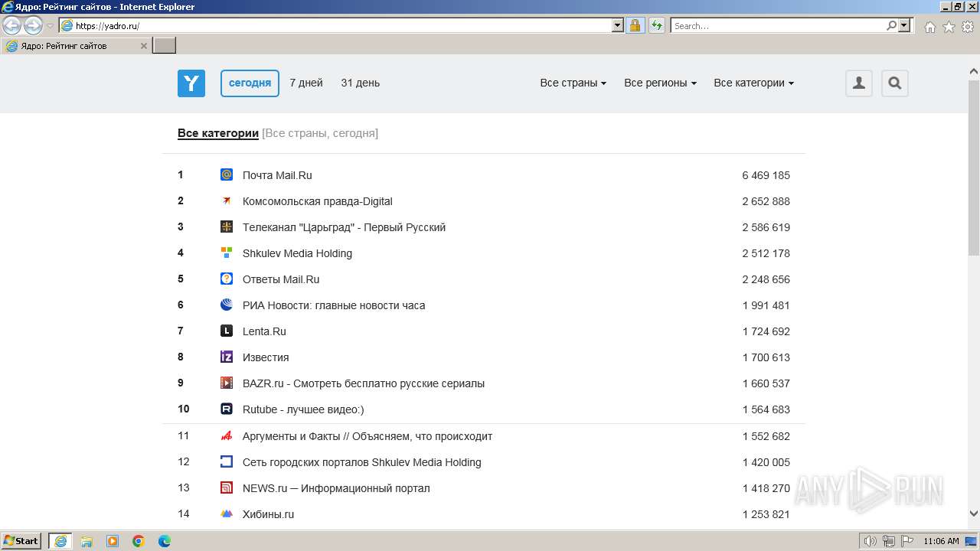Open Favorites star icon

[x=949, y=27]
